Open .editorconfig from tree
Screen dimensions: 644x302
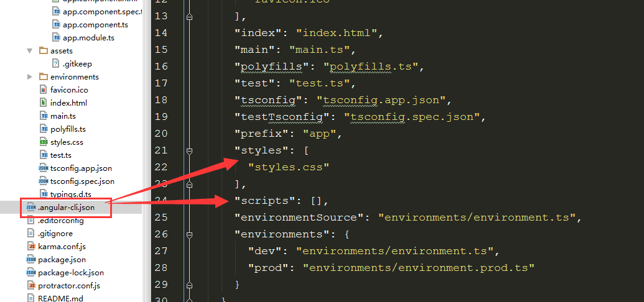tap(61, 221)
